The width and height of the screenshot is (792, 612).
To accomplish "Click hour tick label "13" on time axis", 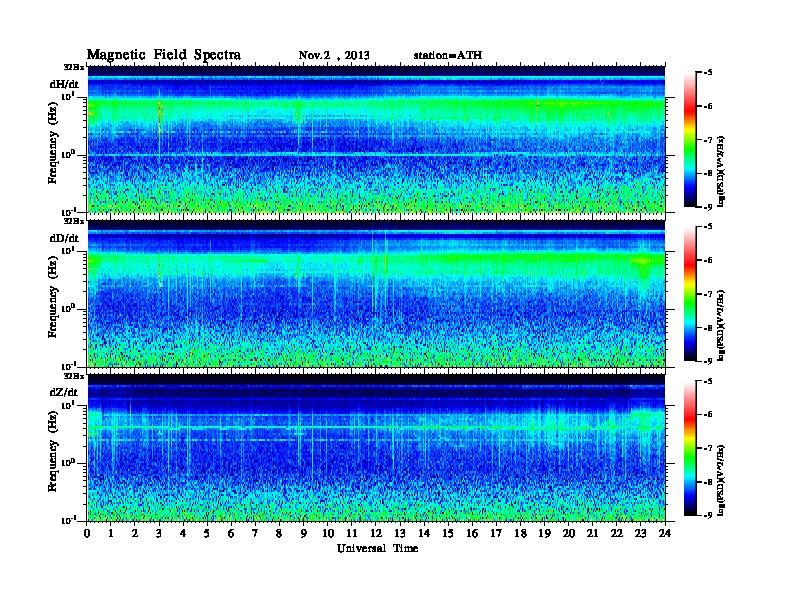I will pyautogui.click(x=400, y=533).
